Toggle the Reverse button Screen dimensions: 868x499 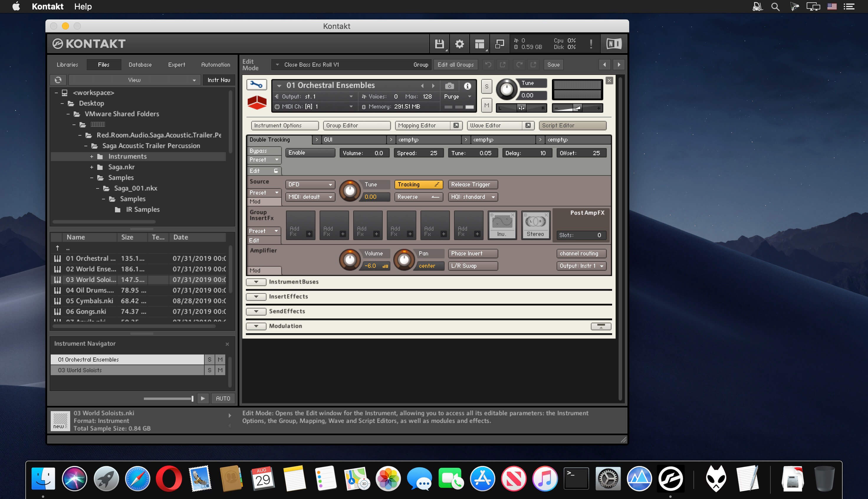point(418,197)
